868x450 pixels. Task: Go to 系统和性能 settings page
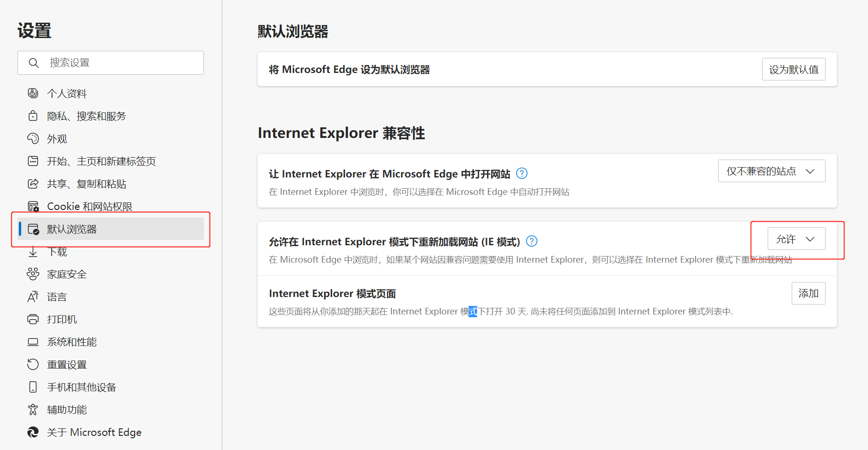tap(72, 342)
